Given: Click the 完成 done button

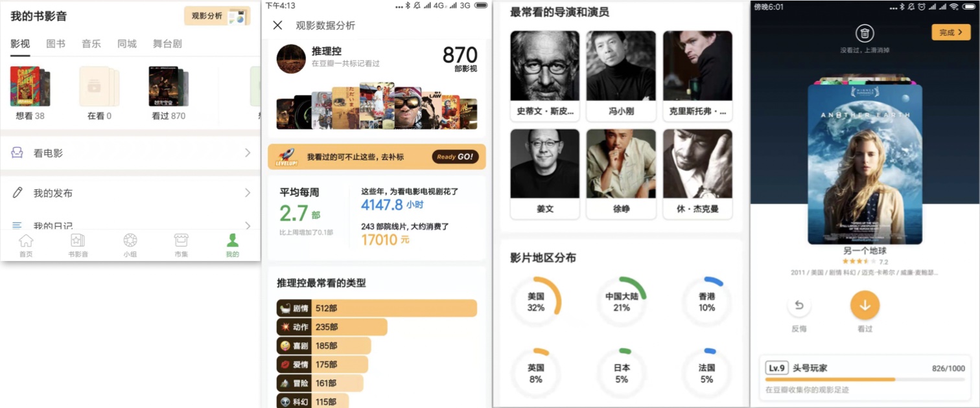Looking at the screenshot, I should [x=951, y=32].
